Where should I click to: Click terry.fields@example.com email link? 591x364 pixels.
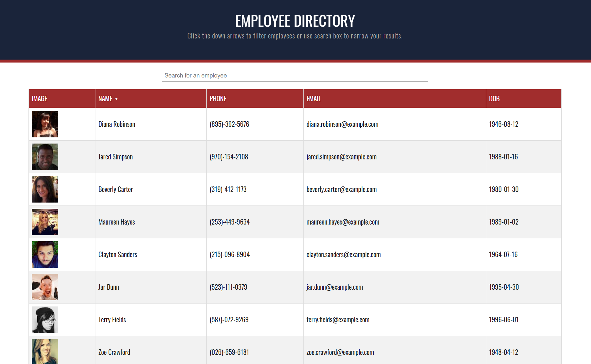[338, 319]
